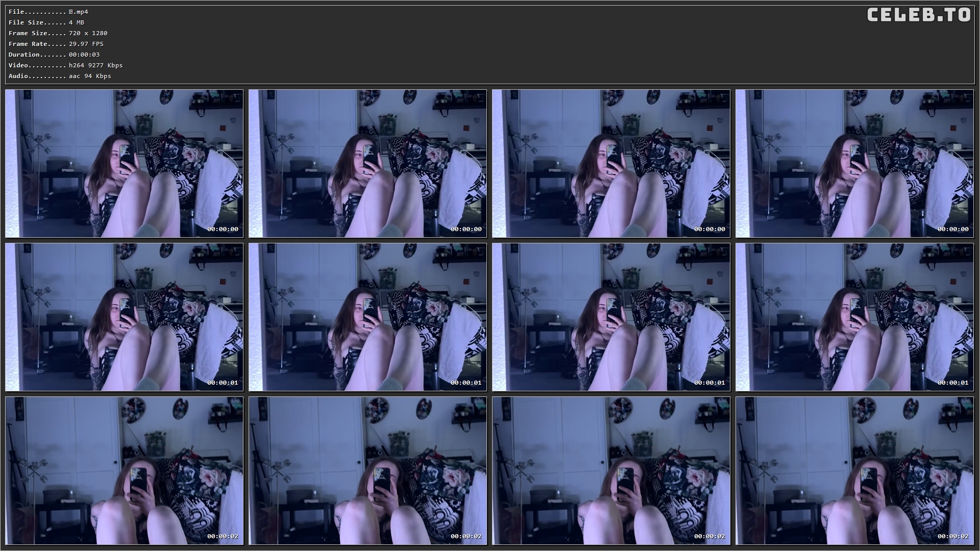Viewport: 980px width, 551px height.
Task: Click the CELEB.TO watermark logo
Action: click(918, 15)
